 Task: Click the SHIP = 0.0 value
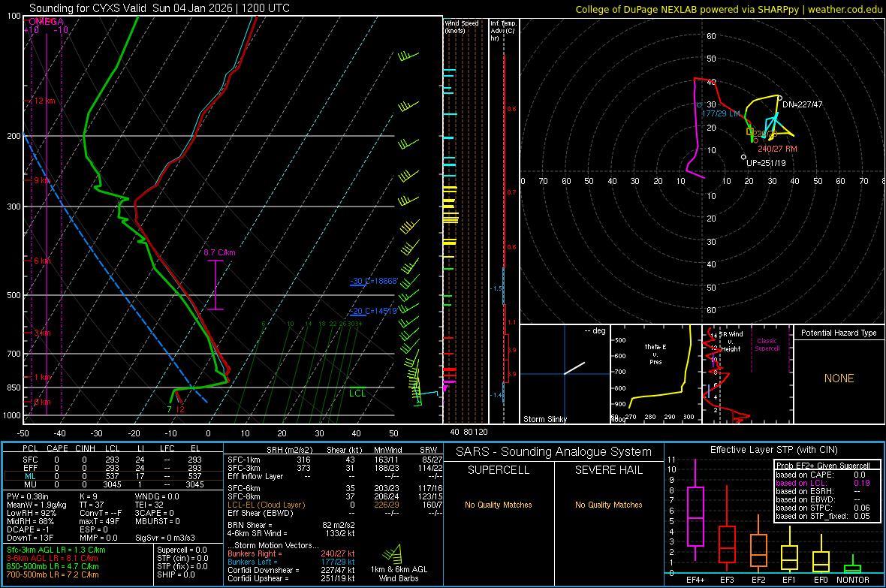(176, 574)
